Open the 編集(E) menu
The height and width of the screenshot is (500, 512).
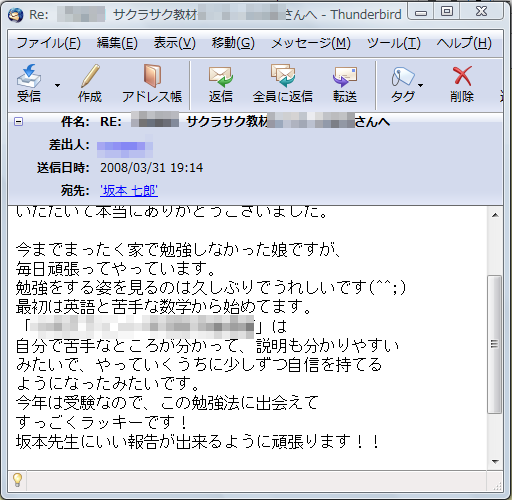pos(117,43)
